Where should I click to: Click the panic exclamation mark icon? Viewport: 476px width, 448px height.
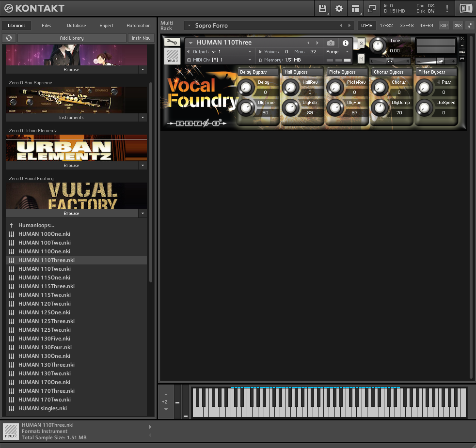pyautogui.click(x=447, y=9)
